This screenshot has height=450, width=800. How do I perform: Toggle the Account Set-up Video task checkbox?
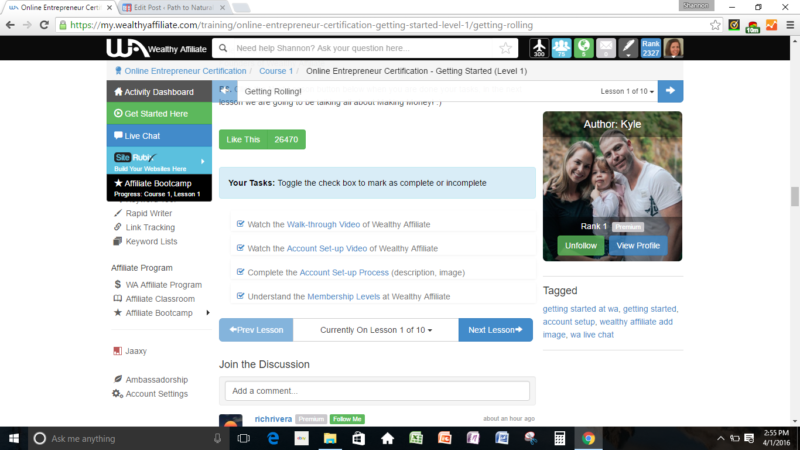(240, 247)
